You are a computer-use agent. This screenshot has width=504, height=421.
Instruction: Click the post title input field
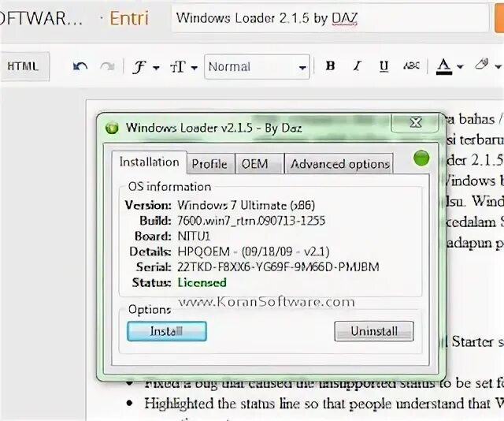point(329,18)
